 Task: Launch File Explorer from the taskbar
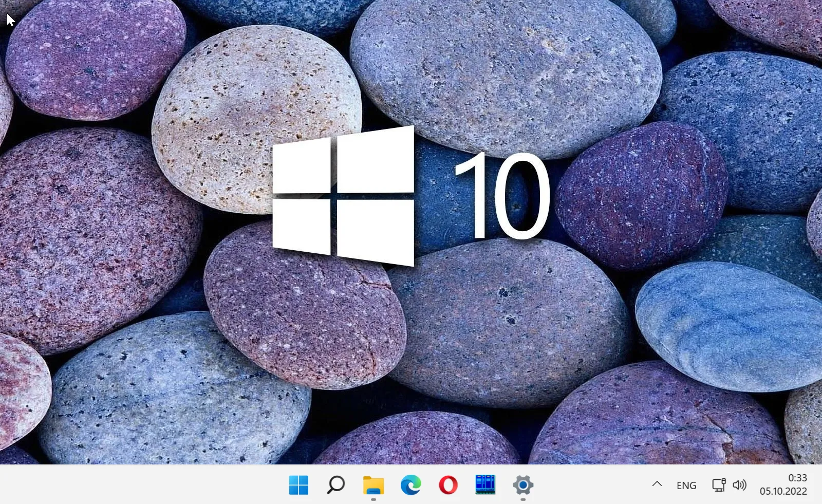373,484
